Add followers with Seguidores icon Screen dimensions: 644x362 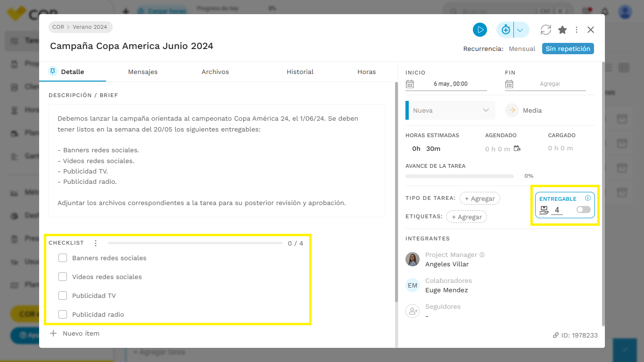[x=413, y=311]
